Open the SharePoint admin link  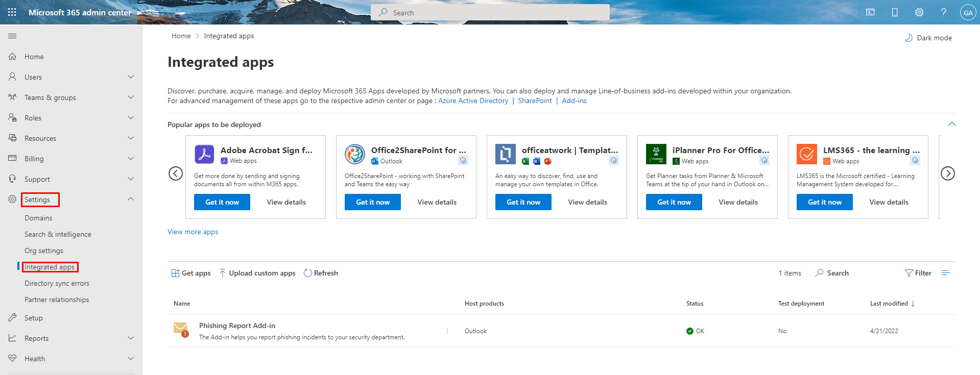coord(535,101)
